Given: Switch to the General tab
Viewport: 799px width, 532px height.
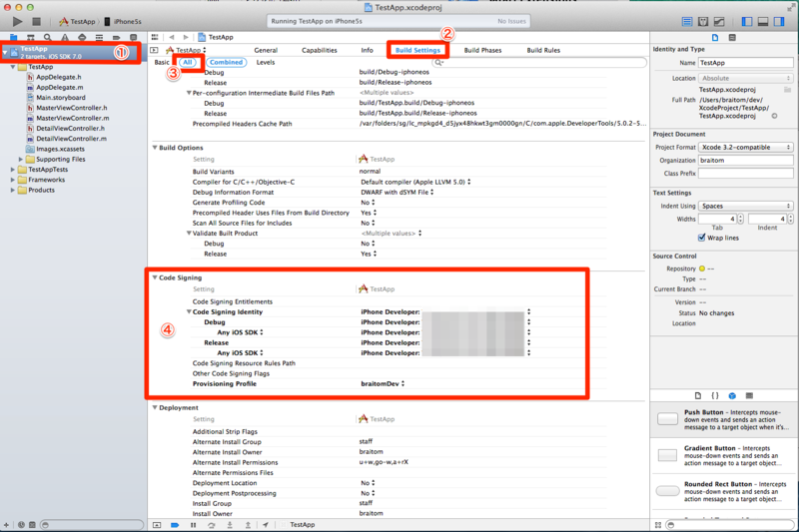Looking at the screenshot, I should [x=266, y=50].
